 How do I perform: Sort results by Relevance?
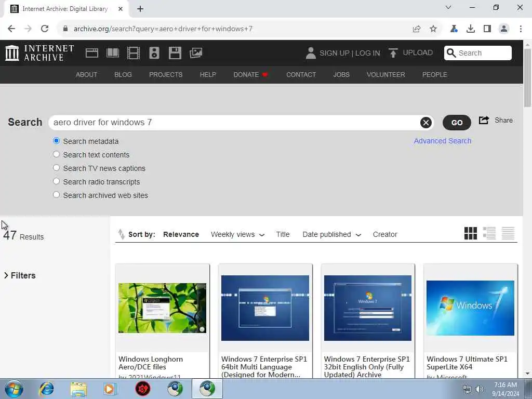point(181,234)
